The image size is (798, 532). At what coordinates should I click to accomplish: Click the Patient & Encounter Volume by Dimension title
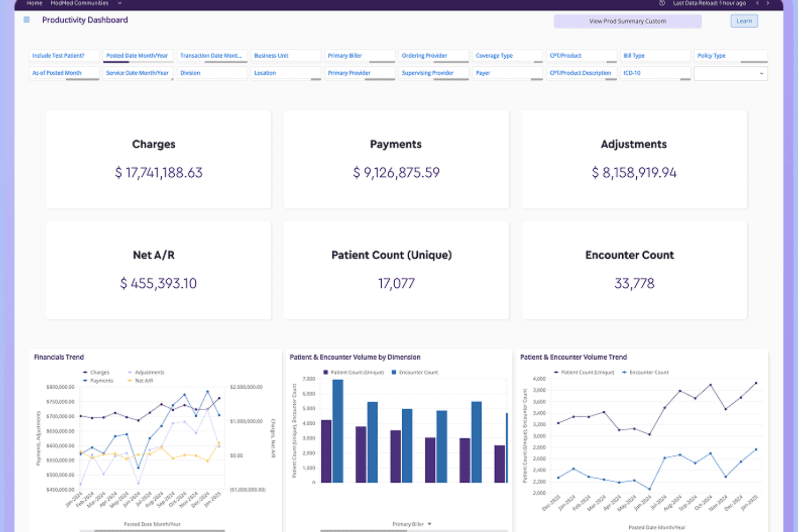coord(355,357)
